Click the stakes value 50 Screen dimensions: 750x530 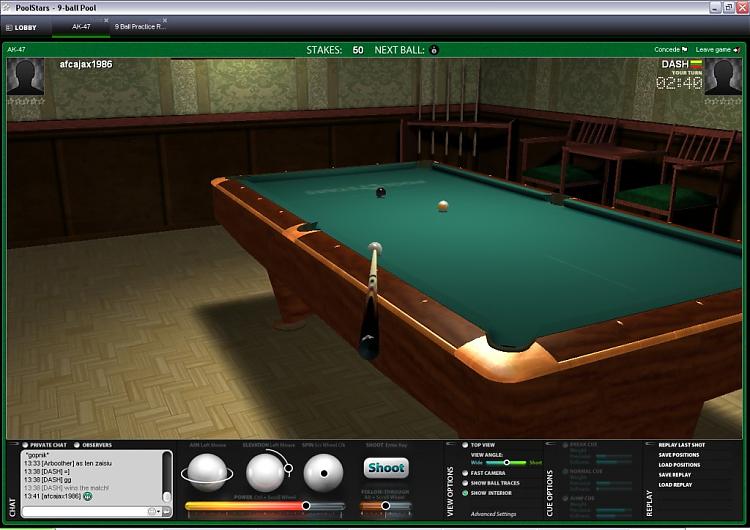click(358, 50)
